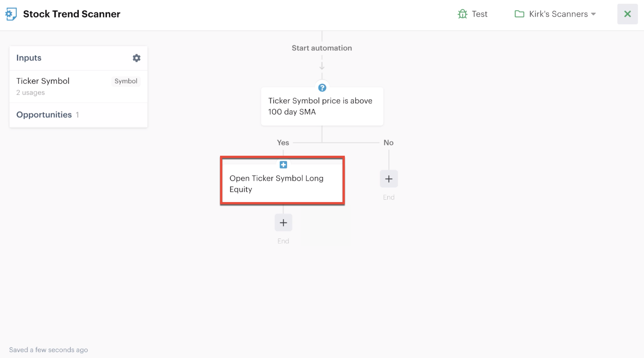
Task: Click the Test bug icon
Action: click(x=462, y=14)
